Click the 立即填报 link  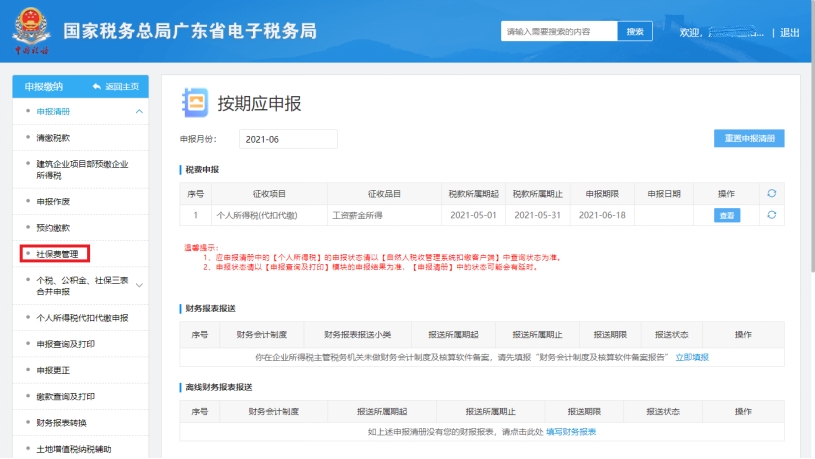tap(692, 357)
